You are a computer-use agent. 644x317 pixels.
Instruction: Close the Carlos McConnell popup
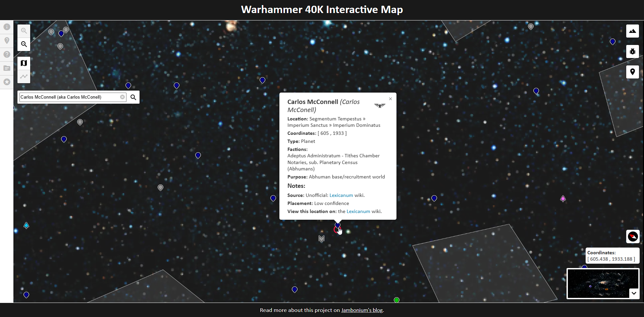tap(390, 99)
